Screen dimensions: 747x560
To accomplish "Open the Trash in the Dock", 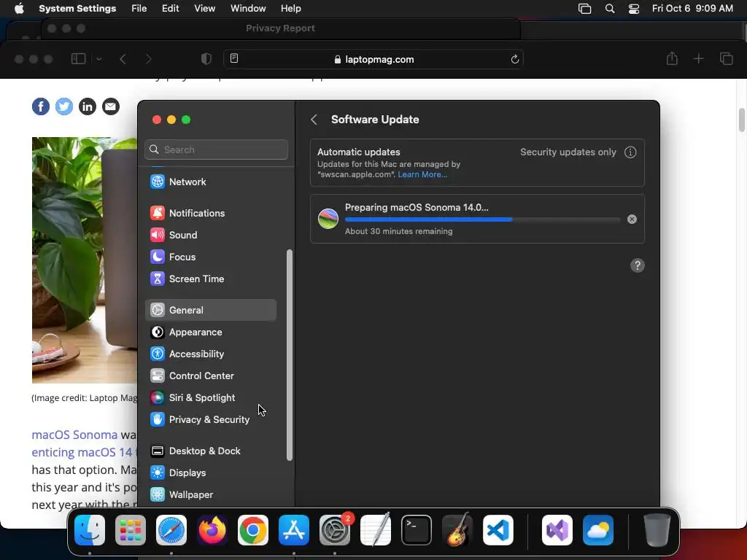I will pos(657,530).
